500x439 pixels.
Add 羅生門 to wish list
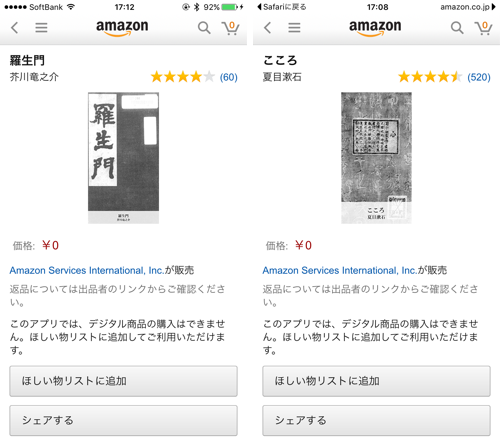coord(123,381)
